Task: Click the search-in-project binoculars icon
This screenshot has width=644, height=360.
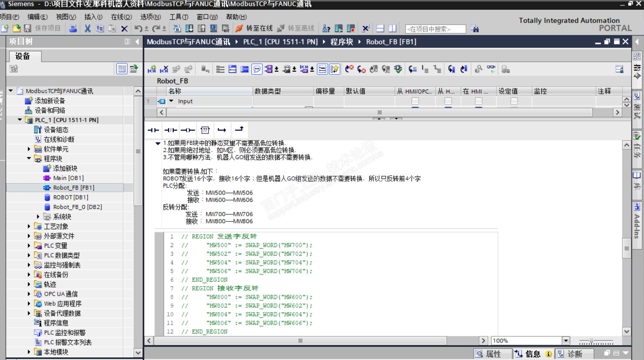Action: (x=475, y=29)
